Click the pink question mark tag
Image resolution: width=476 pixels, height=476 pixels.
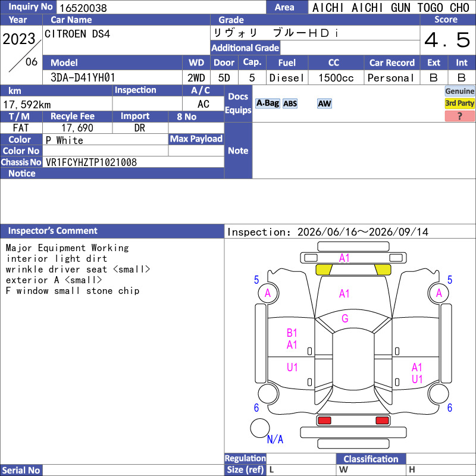tap(459, 116)
